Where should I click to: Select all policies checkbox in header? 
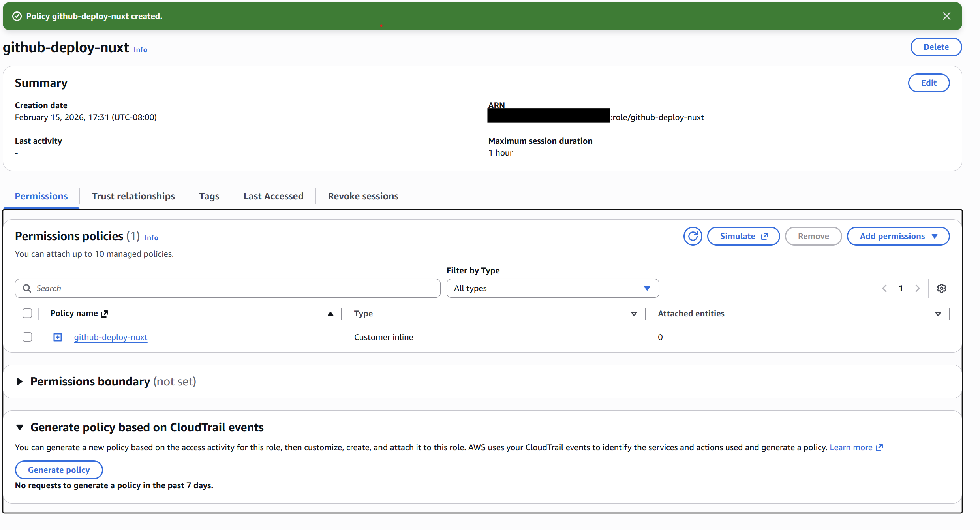pyautogui.click(x=27, y=313)
